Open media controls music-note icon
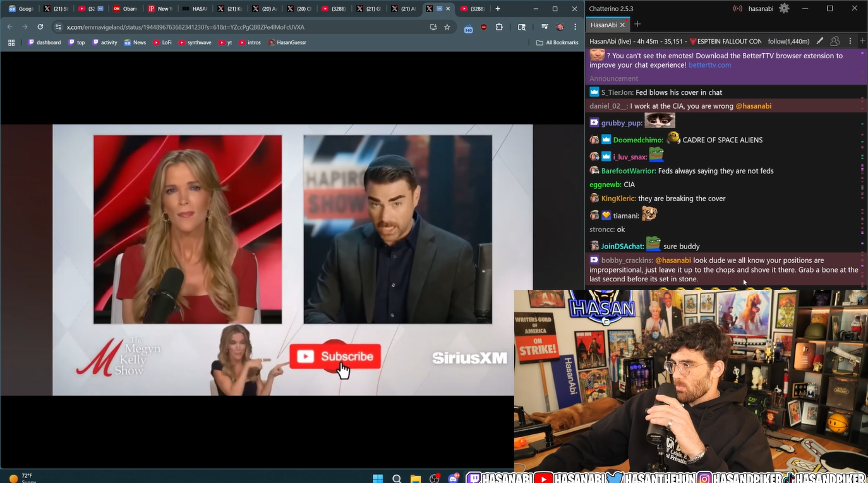This screenshot has width=868, height=483. pyautogui.click(x=545, y=27)
